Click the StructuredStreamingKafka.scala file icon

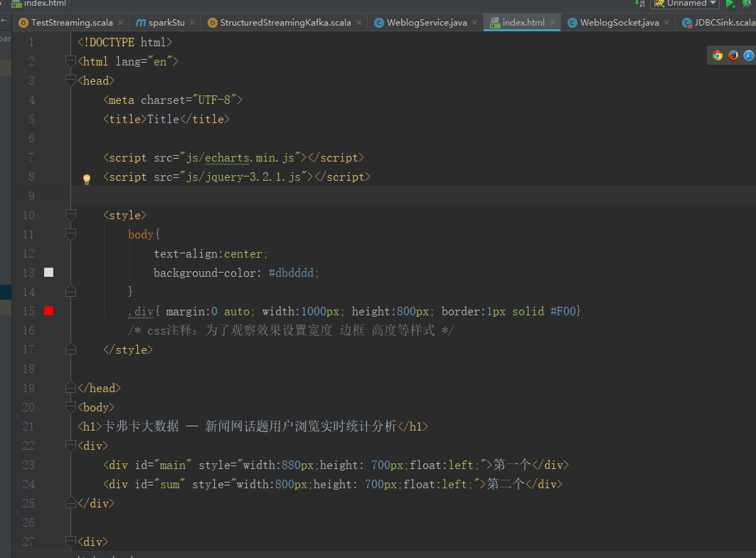click(212, 23)
